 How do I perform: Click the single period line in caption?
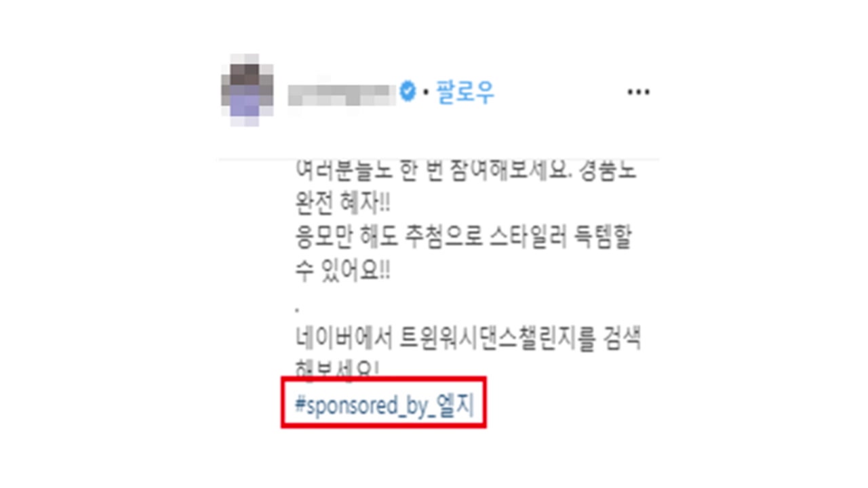[298, 310]
